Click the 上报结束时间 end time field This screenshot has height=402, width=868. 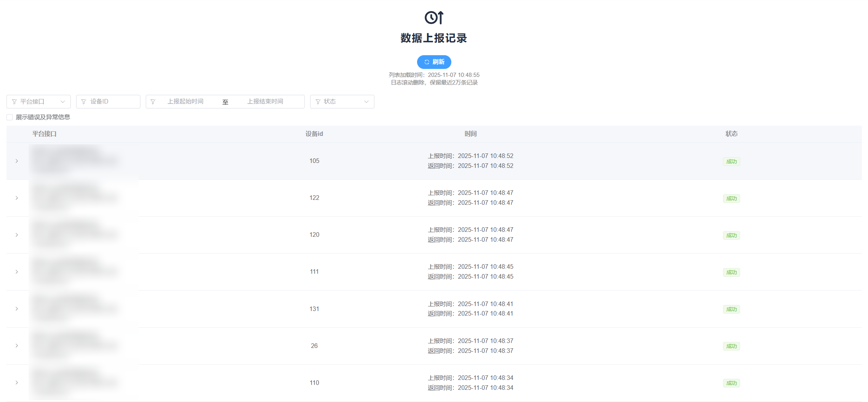(265, 102)
